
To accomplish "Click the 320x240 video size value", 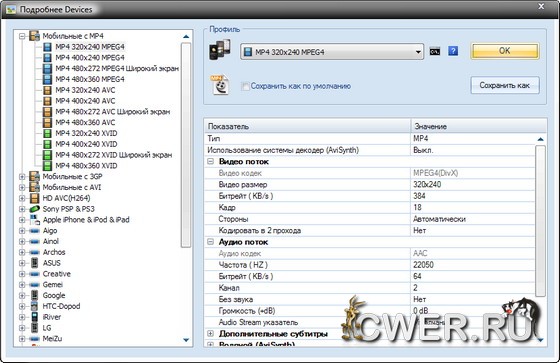I will tap(427, 184).
